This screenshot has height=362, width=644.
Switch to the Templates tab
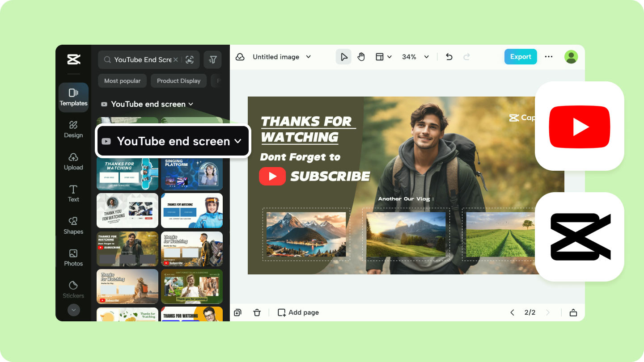coord(73,97)
